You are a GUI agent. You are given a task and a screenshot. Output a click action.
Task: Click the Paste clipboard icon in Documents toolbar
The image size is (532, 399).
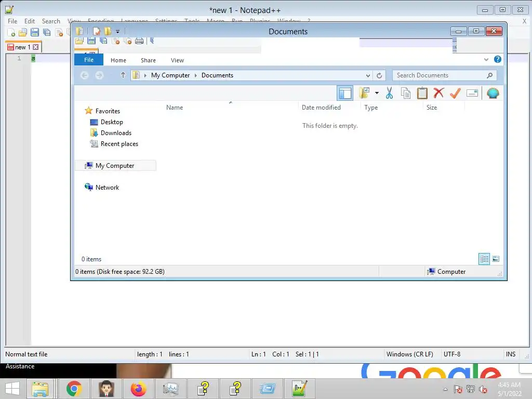click(x=422, y=93)
